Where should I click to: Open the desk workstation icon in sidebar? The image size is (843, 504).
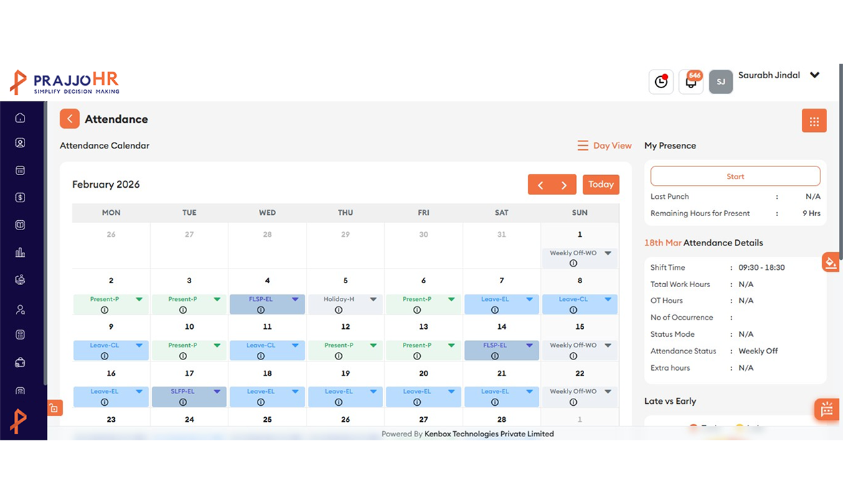[21, 280]
